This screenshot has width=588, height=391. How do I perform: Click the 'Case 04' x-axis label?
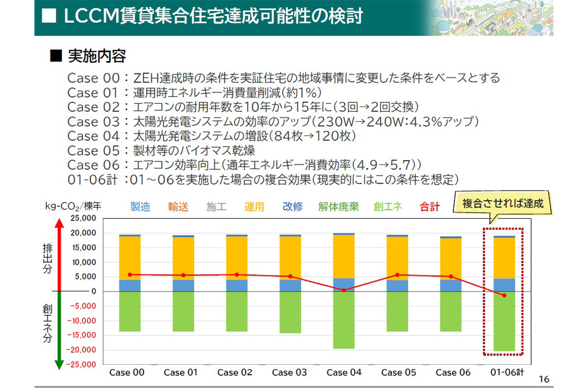pos(344,373)
